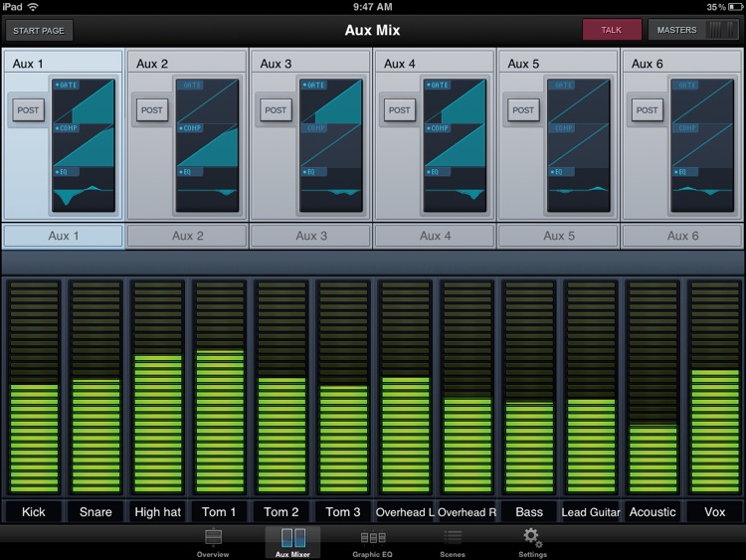The width and height of the screenshot is (746, 560).
Task: Open the MASTERS view
Action: tap(693, 30)
